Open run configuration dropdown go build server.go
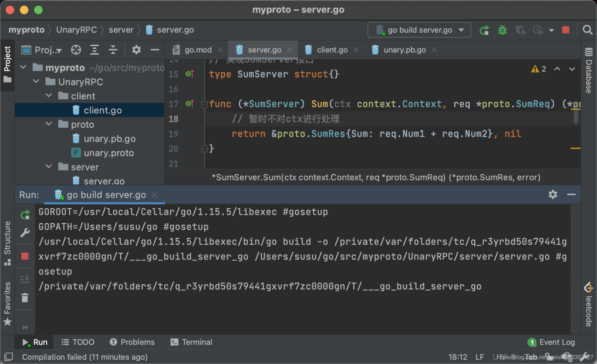The image size is (597, 364). click(419, 30)
